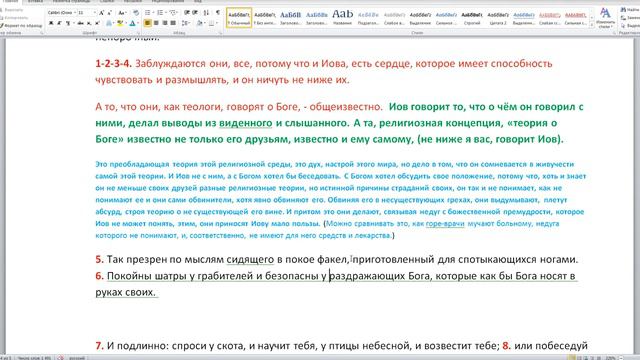This screenshot has width=640, height=360.
Task: Apply the Без интервала style
Action: click(265, 18)
